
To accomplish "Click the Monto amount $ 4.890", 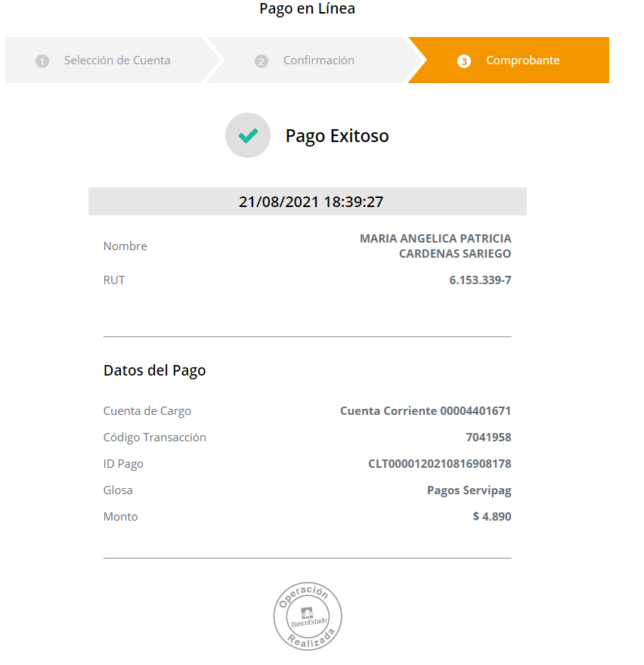I will click(x=492, y=516).
